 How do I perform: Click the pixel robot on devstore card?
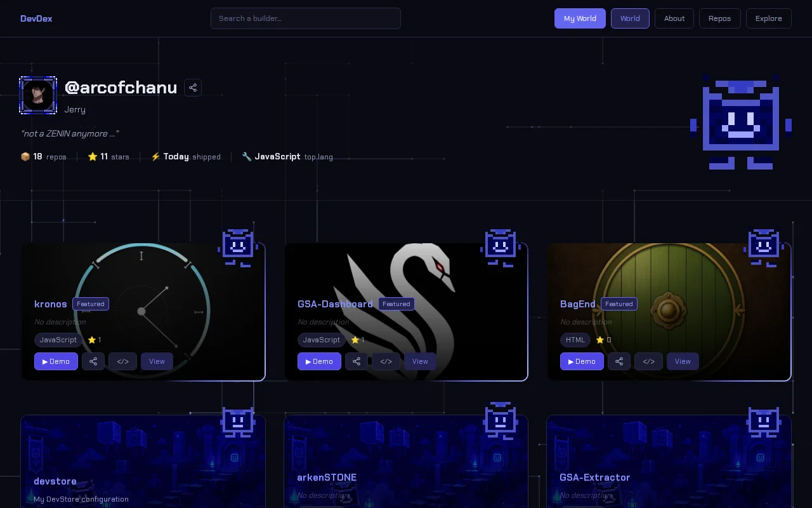(x=238, y=423)
